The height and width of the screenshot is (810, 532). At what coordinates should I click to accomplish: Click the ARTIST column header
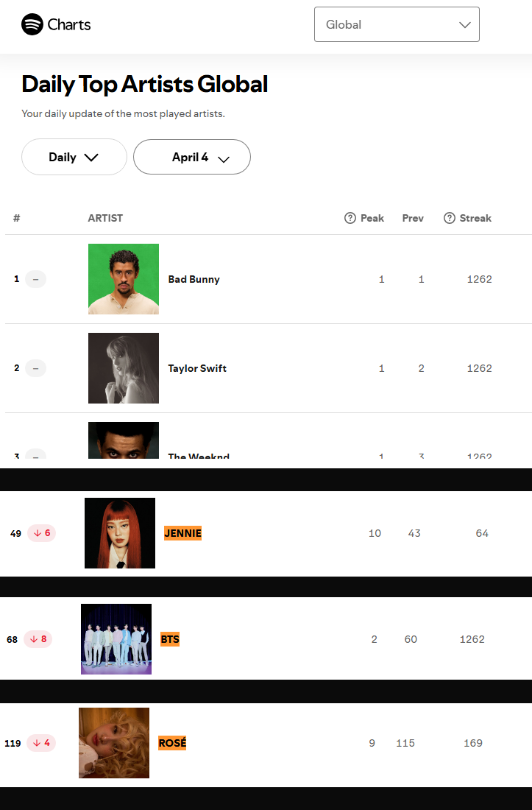click(x=105, y=218)
